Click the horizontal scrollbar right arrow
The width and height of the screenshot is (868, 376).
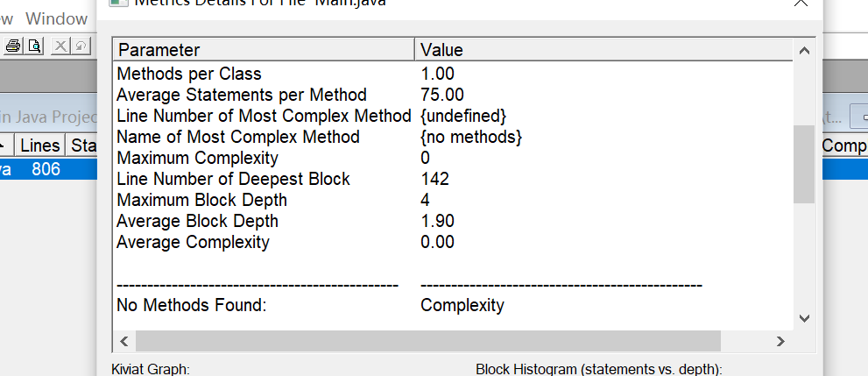pyautogui.click(x=780, y=341)
